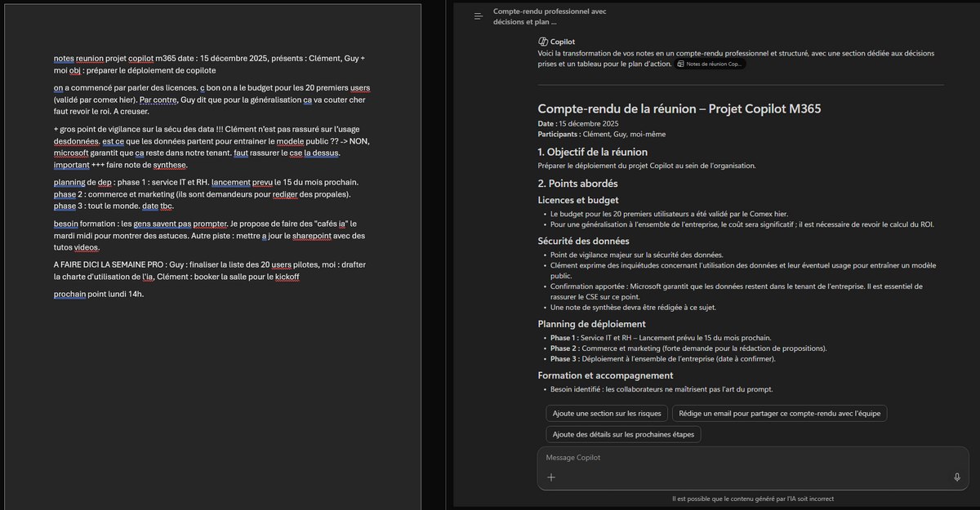This screenshot has height=510, width=980.
Task: Activate the microphone dictation icon
Action: coord(957,477)
